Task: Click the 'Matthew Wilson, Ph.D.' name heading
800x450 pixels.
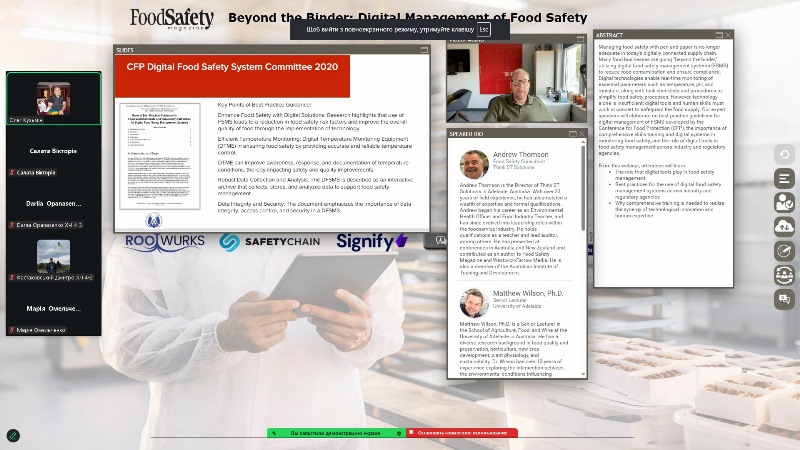Action: [528, 293]
